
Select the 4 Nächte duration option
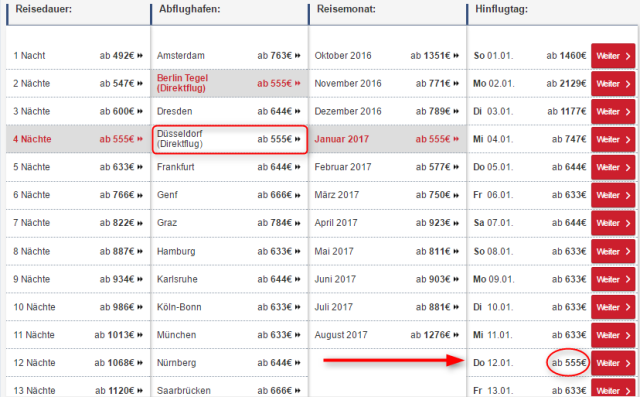[78, 139]
